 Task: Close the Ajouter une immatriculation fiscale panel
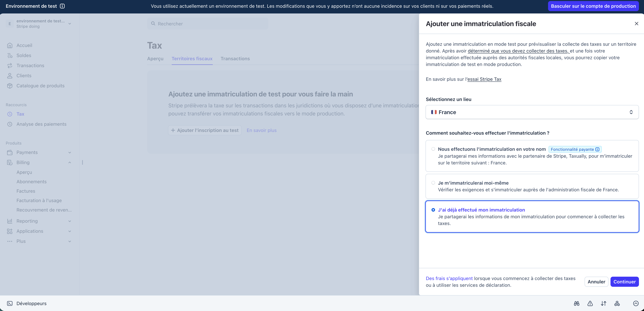click(636, 24)
